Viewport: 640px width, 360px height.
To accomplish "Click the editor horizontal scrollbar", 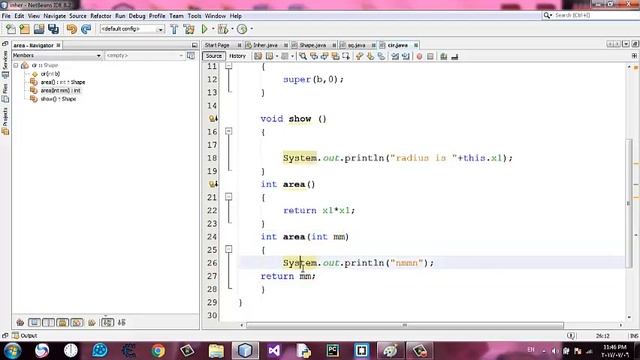I will [404, 325].
